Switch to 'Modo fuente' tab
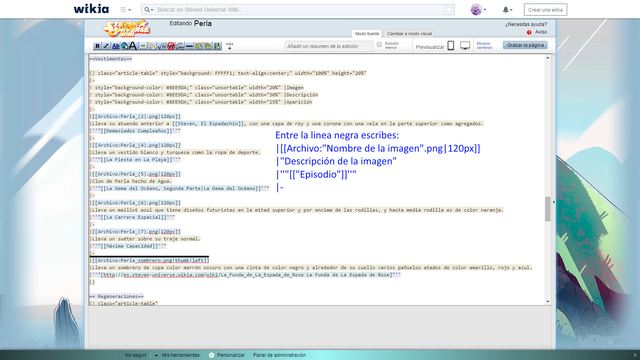This screenshot has width=640, height=360. pyautogui.click(x=367, y=33)
